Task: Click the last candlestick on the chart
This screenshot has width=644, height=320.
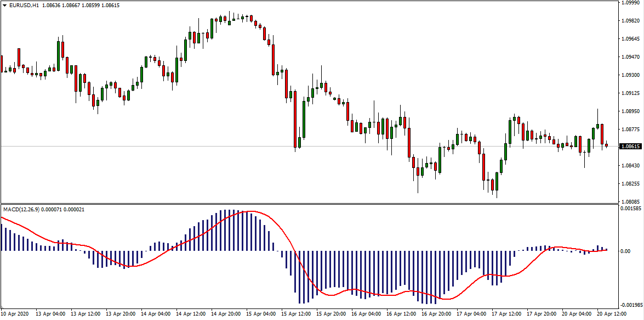Action: pyautogui.click(x=606, y=145)
